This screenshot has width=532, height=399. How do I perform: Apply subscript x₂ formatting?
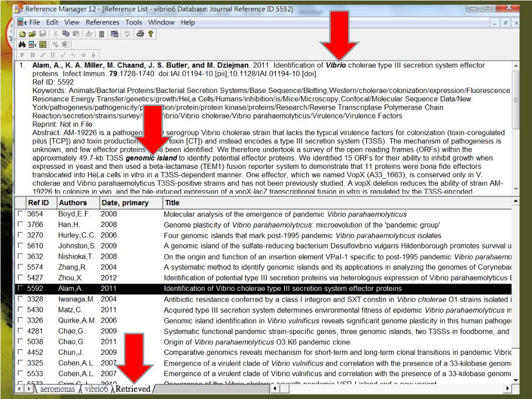coord(73,55)
